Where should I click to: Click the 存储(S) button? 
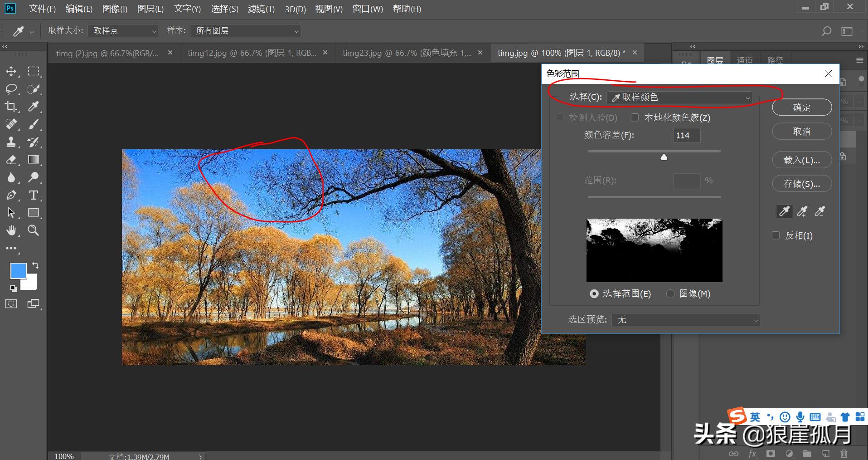(801, 183)
